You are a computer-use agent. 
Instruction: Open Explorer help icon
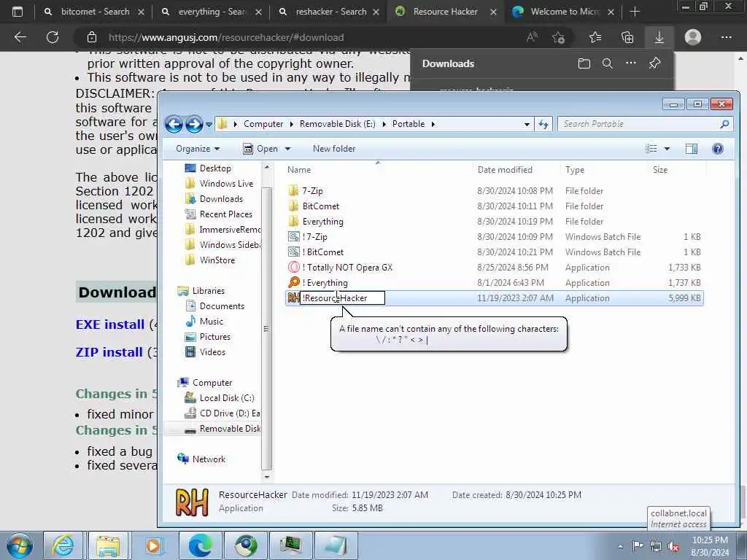tap(718, 149)
